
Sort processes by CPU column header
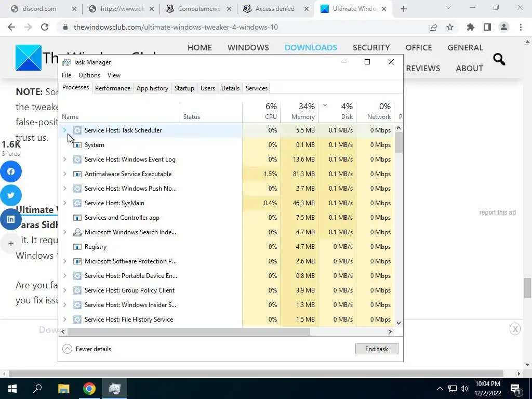[262, 112]
